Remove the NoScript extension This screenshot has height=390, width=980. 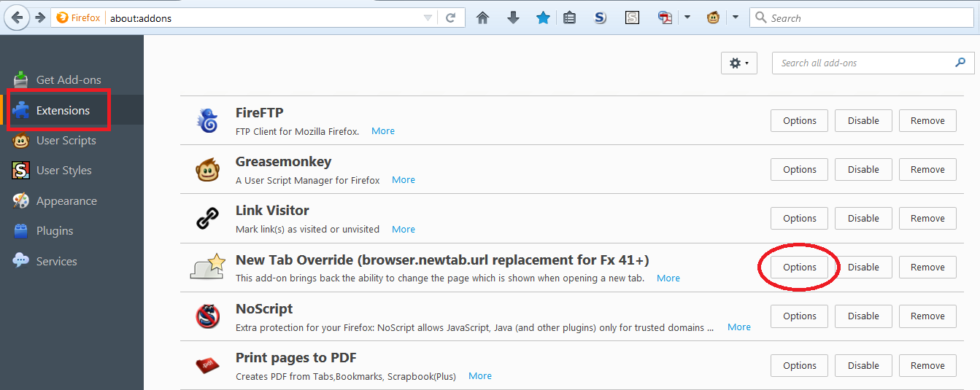(x=927, y=316)
